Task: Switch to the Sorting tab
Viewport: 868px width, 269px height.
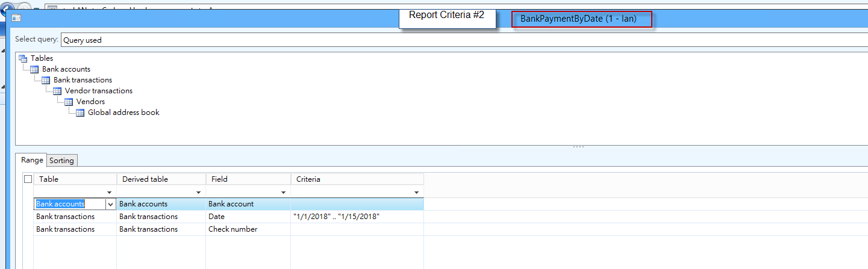Action: click(x=61, y=161)
